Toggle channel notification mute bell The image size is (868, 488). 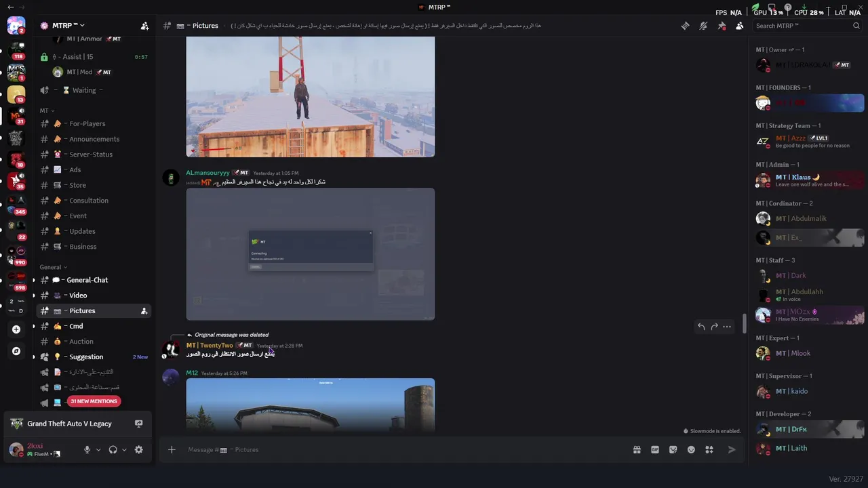[x=703, y=26]
